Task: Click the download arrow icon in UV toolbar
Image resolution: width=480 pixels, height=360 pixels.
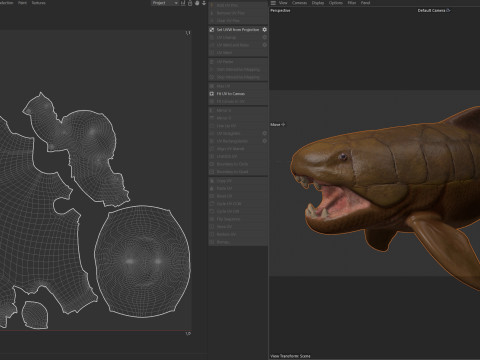Action: pos(204,3)
